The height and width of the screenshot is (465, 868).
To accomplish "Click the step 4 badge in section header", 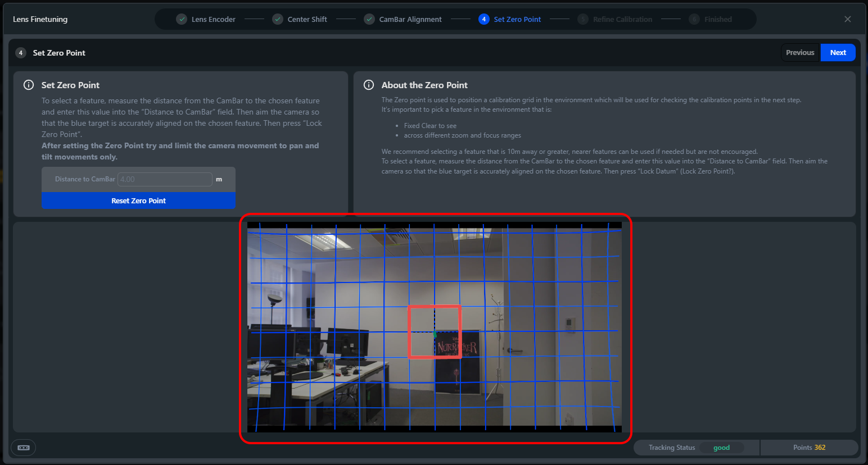I will [x=21, y=53].
